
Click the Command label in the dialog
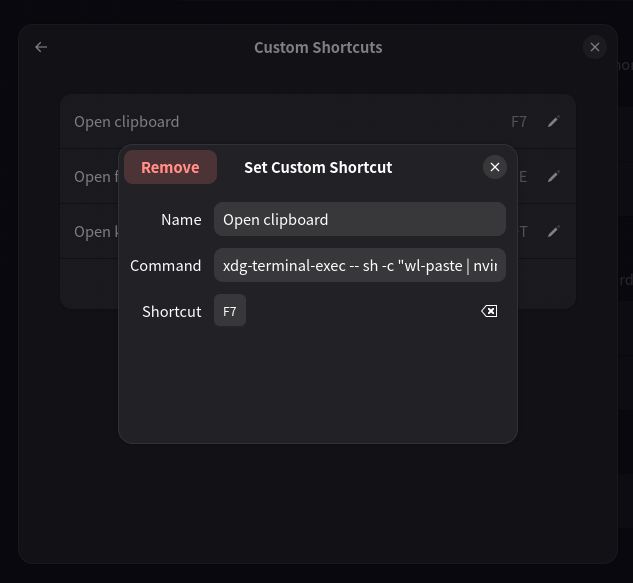[165, 265]
